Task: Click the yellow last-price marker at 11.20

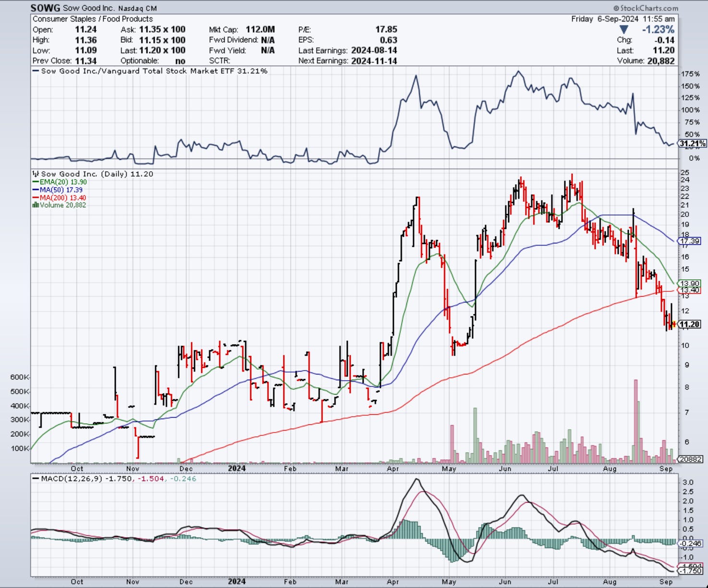Action: coord(674,324)
